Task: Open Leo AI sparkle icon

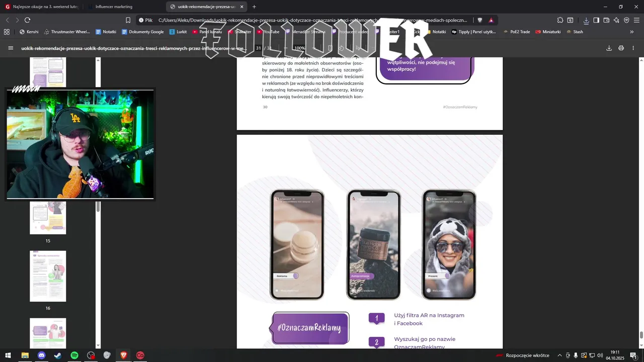Action: [616, 20]
